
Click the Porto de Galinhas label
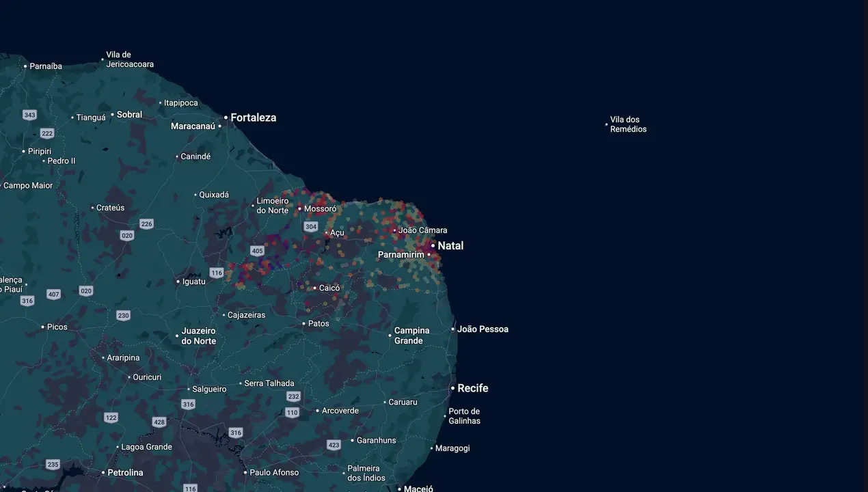click(464, 416)
